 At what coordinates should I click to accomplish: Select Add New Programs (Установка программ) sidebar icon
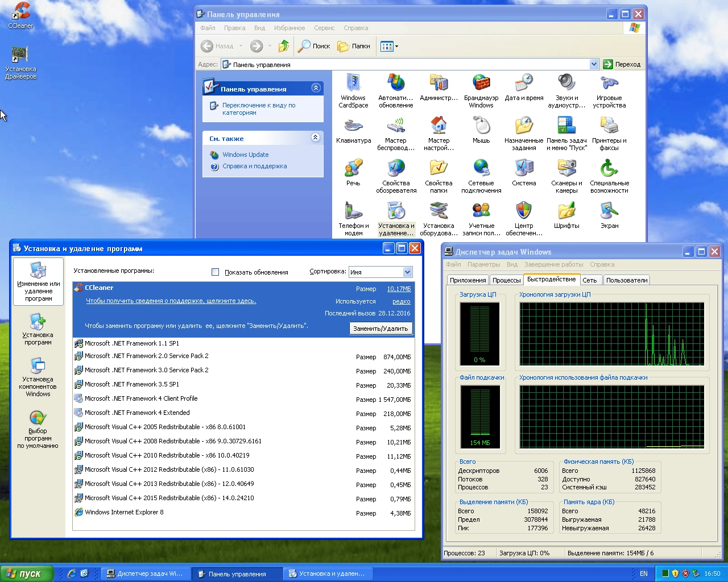click(38, 329)
